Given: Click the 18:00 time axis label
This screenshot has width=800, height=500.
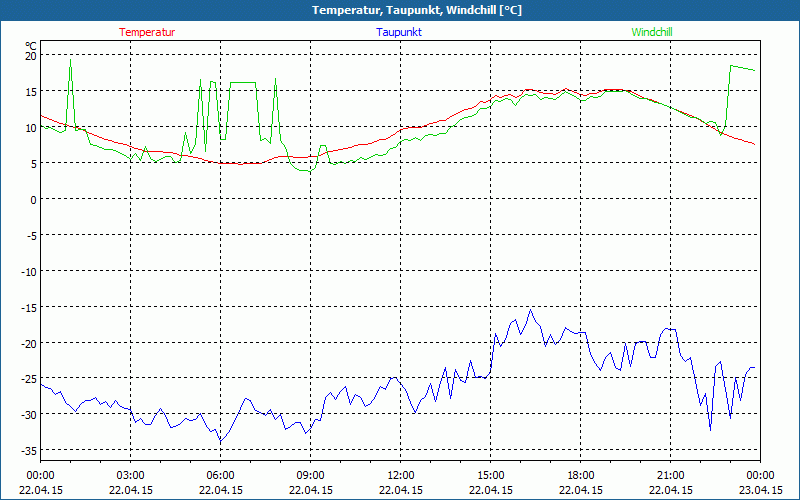Looking at the screenshot, I should (581, 476).
